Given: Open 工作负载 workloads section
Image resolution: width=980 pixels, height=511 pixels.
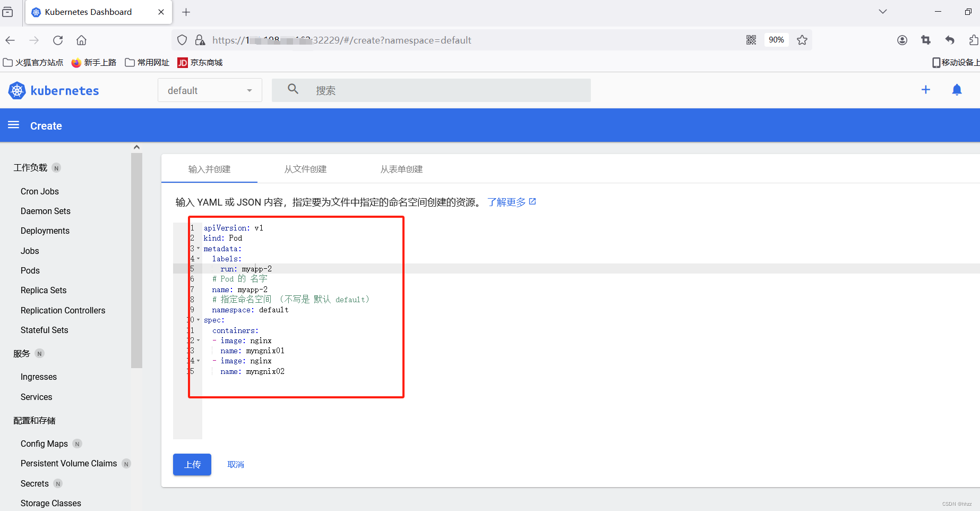Looking at the screenshot, I should [30, 168].
